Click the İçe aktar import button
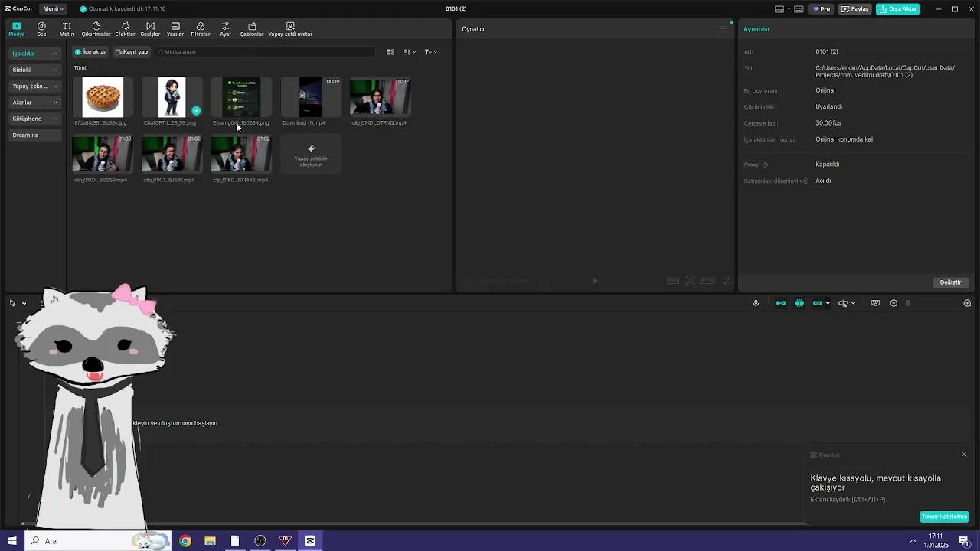Viewport: 980px width, 551px height. pos(90,52)
